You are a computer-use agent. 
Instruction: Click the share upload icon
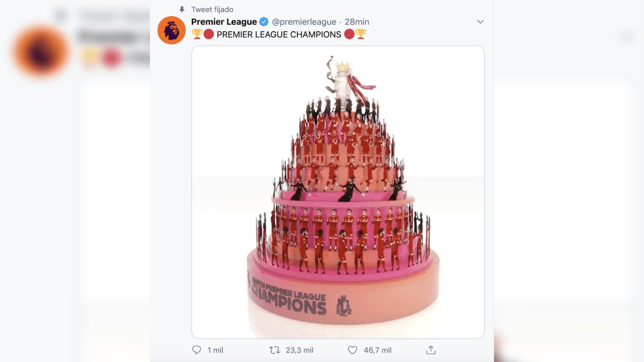click(x=430, y=349)
